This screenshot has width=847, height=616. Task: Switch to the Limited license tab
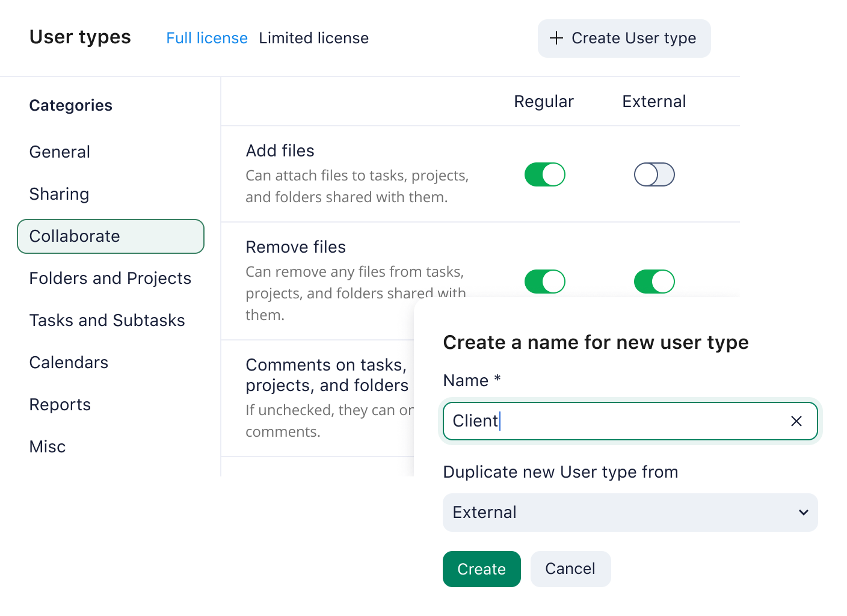314,38
